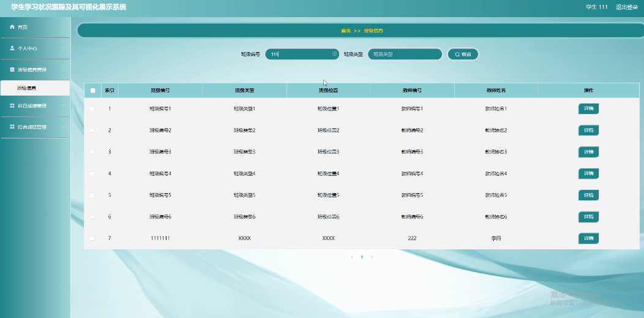Click the grid icon beside 综合成绩管理

[12, 127]
